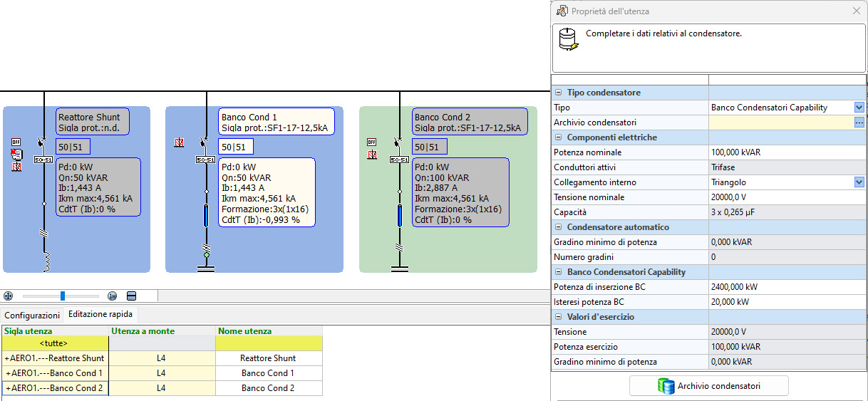Click the Potenza nominale value field
The height and width of the screenshot is (401, 868).
787,152
